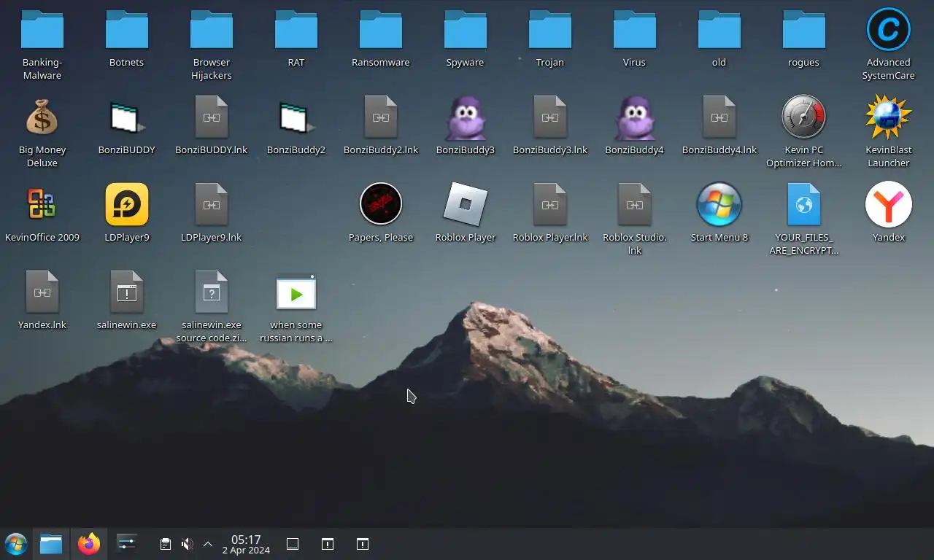Select the BonziBuddy2.lnk shortcut file
This screenshot has height=560, width=934.
click(381, 117)
